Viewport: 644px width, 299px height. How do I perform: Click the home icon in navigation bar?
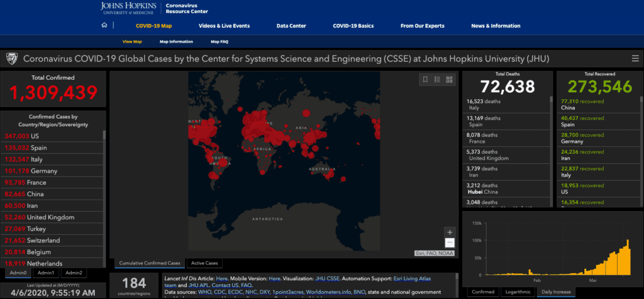point(104,26)
